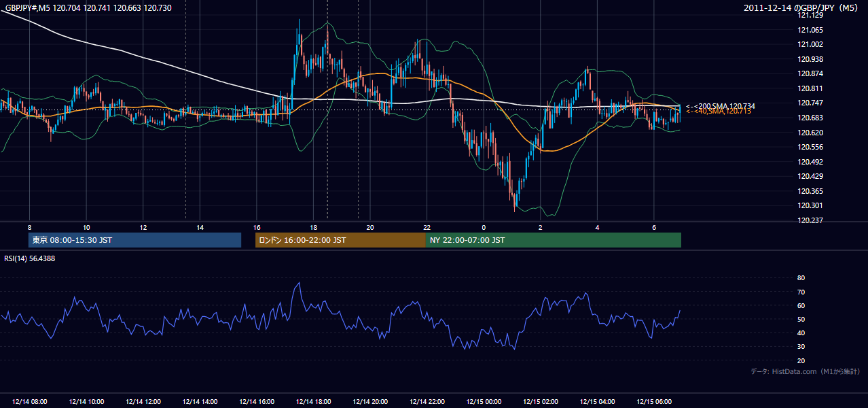The height and width of the screenshot is (408, 868).
Task: Click the RSI scale value 50
Action: click(801, 319)
